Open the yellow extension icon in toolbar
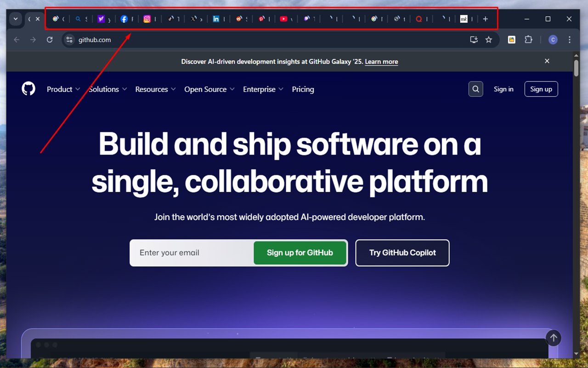The height and width of the screenshot is (368, 588). (512, 40)
